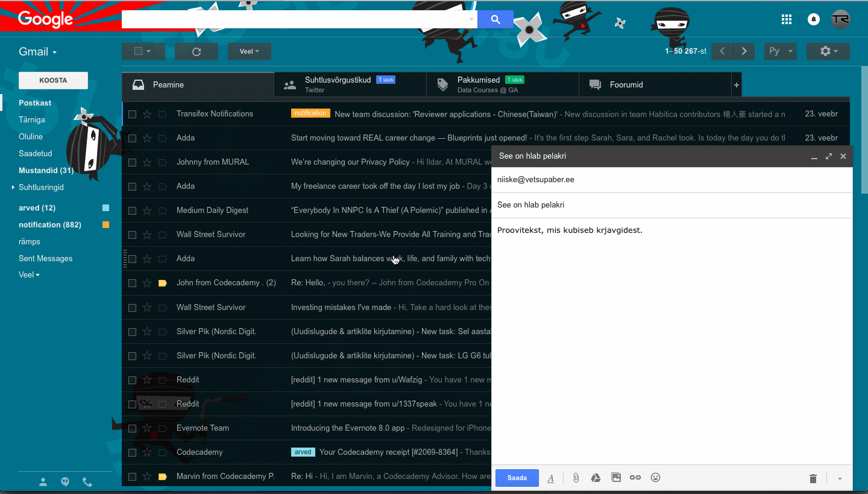868x494 pixels.
Task: Switch to the Foorumid tab
Action: click(655, 85)
